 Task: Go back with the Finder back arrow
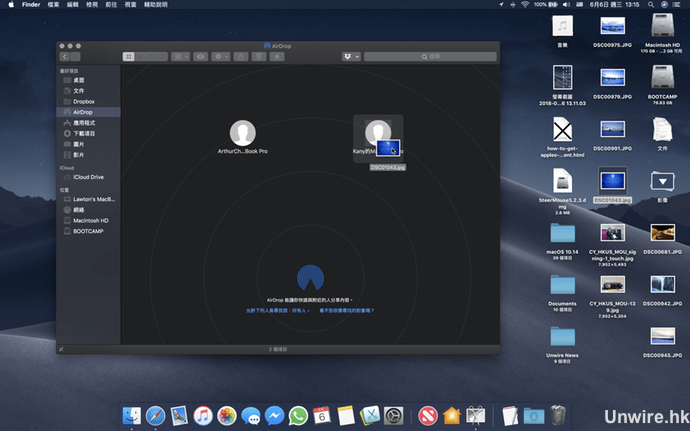64,56
